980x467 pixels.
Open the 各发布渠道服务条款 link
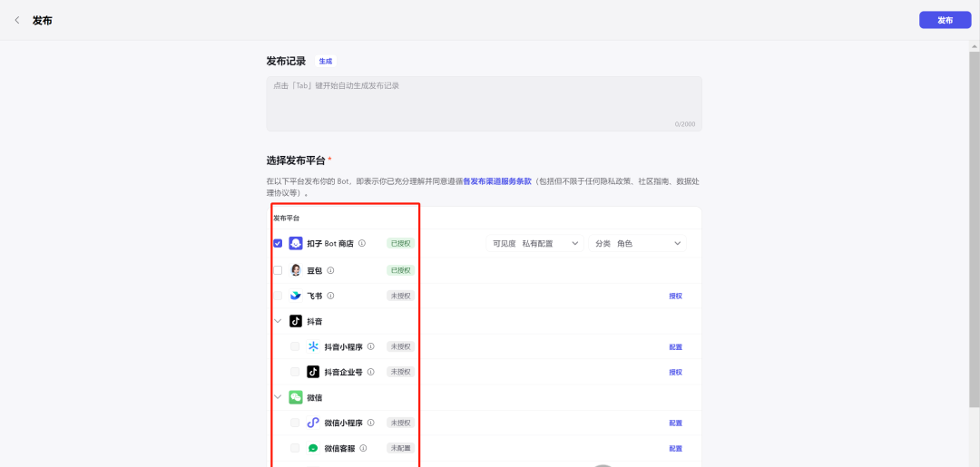tap(497, 181)
